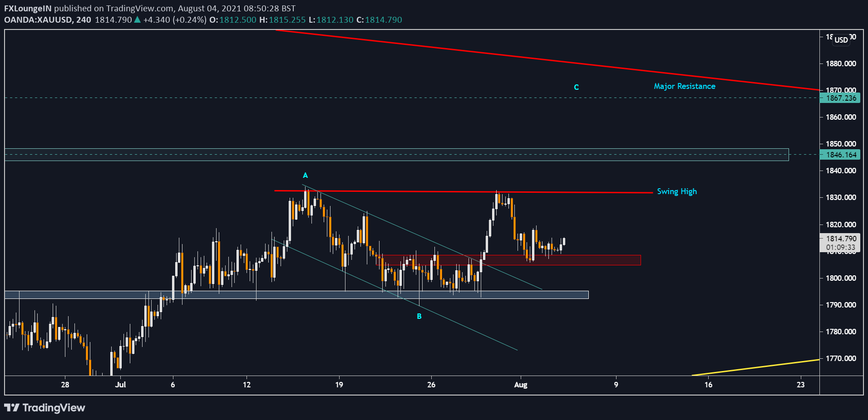Click the '28' date on time axis

tap(65, 385)
